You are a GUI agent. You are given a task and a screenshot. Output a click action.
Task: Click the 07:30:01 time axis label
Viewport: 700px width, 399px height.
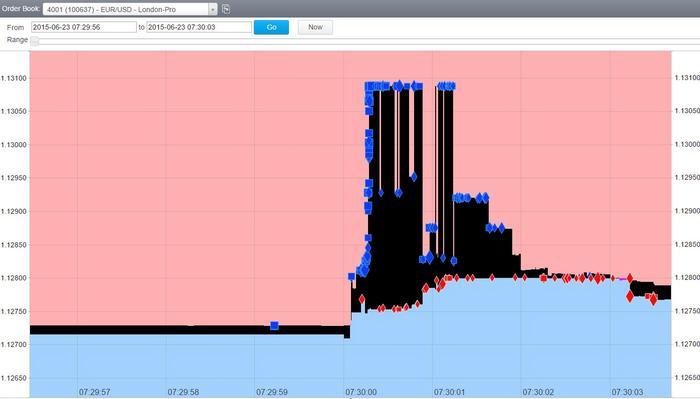(x=449, y=392)
